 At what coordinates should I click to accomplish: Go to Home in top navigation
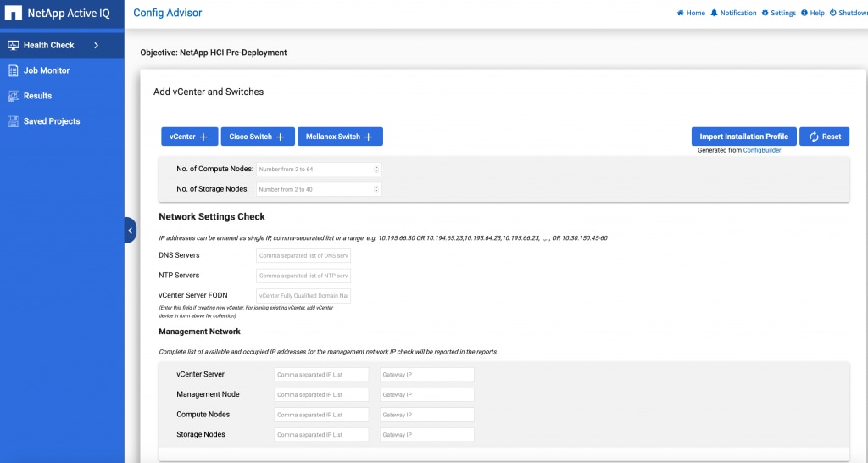point(691,14)
